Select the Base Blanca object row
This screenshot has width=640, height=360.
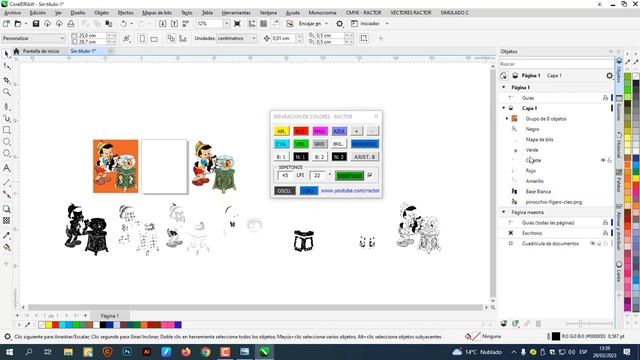[x=538, y=191]
